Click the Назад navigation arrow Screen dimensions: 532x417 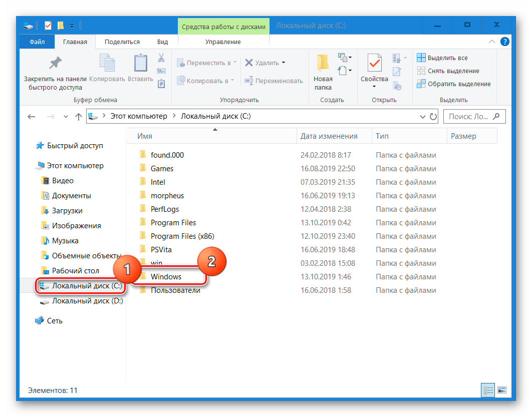(31, 116)
